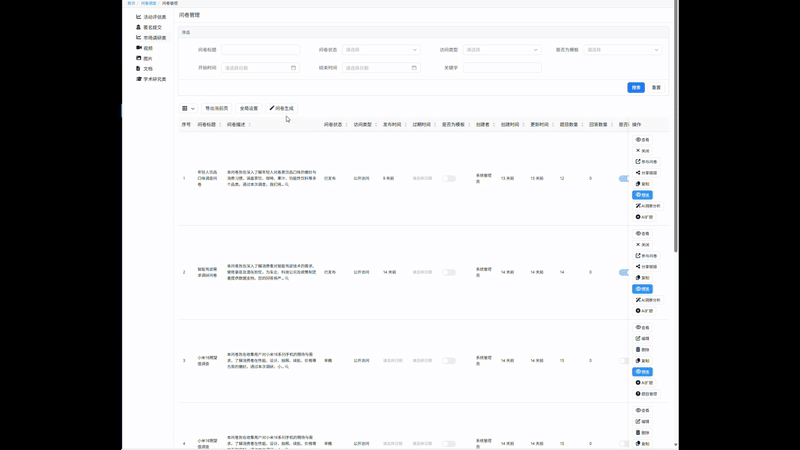Pick a date in 过期时间 field of row 1
800x450 pixels.
pyautogui.click(x=422, y=179)
